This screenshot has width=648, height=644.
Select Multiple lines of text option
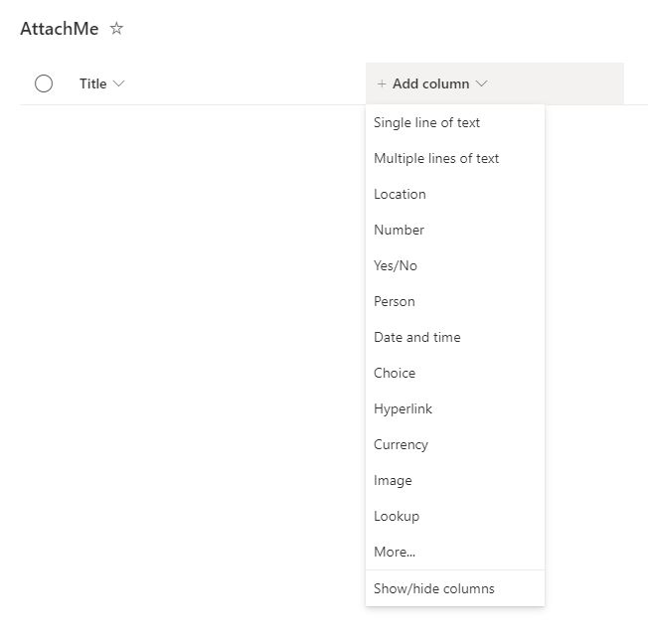tap(436, 158)
